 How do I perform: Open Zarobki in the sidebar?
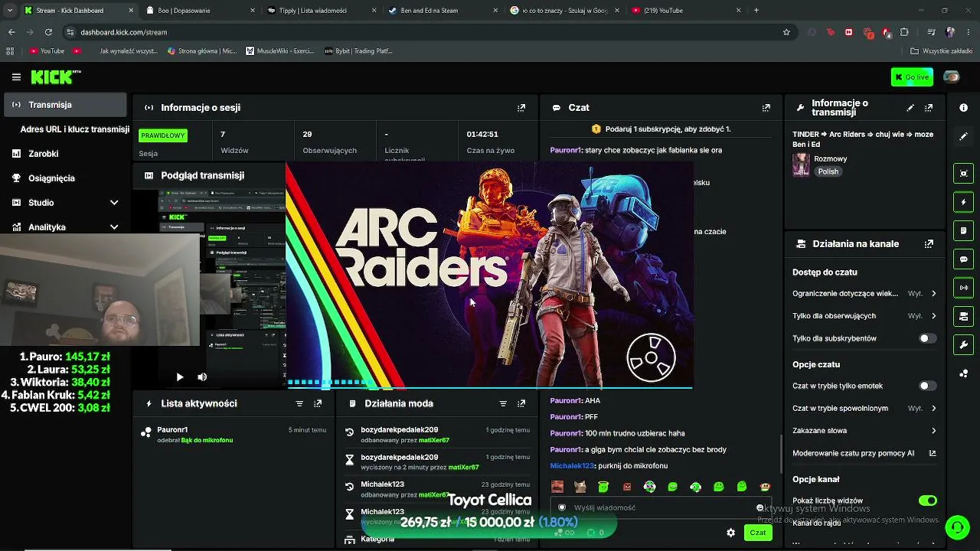65,154
